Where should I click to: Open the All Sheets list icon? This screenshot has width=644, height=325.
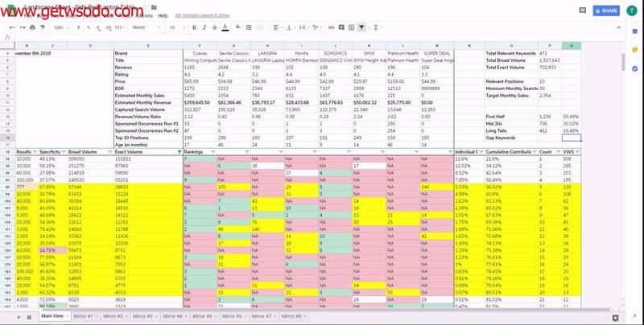pyautogui.click(x=29, y=317)
